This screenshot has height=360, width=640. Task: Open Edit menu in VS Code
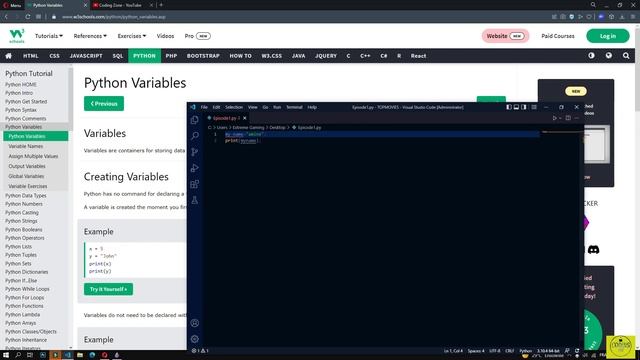(216, 107)
